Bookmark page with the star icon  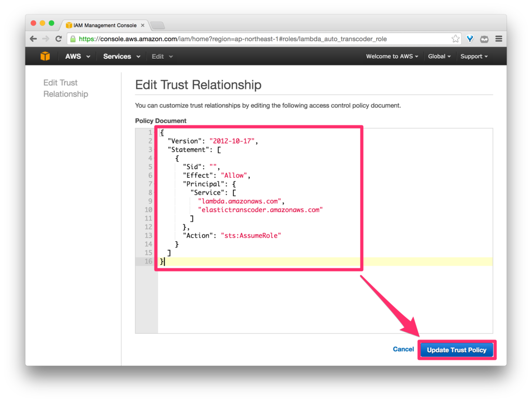pyautogui.click(x=455, y=38)
